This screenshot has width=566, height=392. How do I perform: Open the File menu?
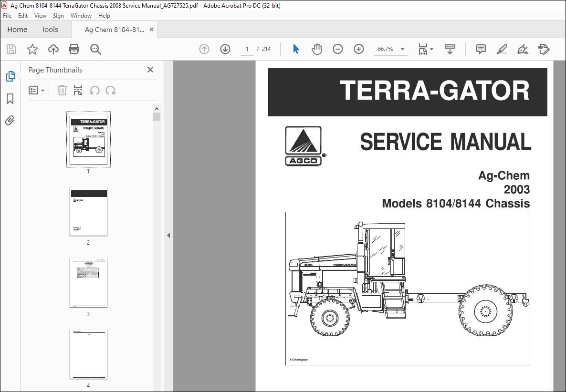7,16
